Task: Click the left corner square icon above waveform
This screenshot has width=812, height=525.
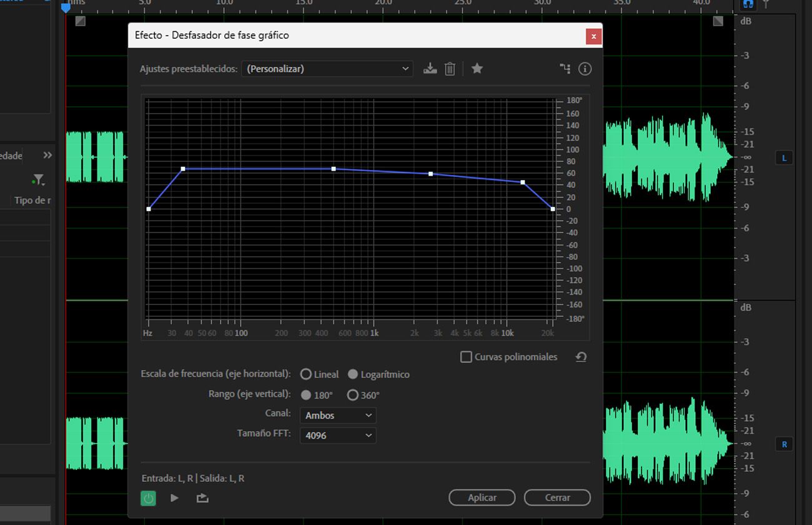Action: tap(80, 21)
